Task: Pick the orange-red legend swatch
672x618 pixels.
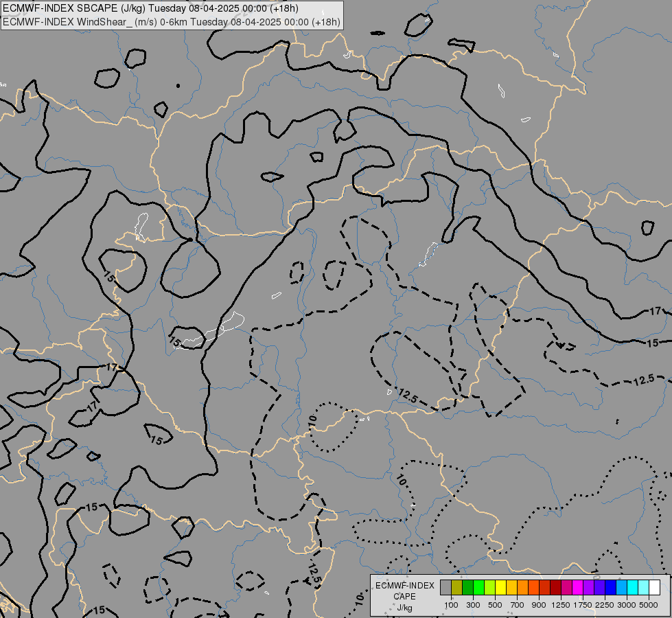Action: pos(533,588)
